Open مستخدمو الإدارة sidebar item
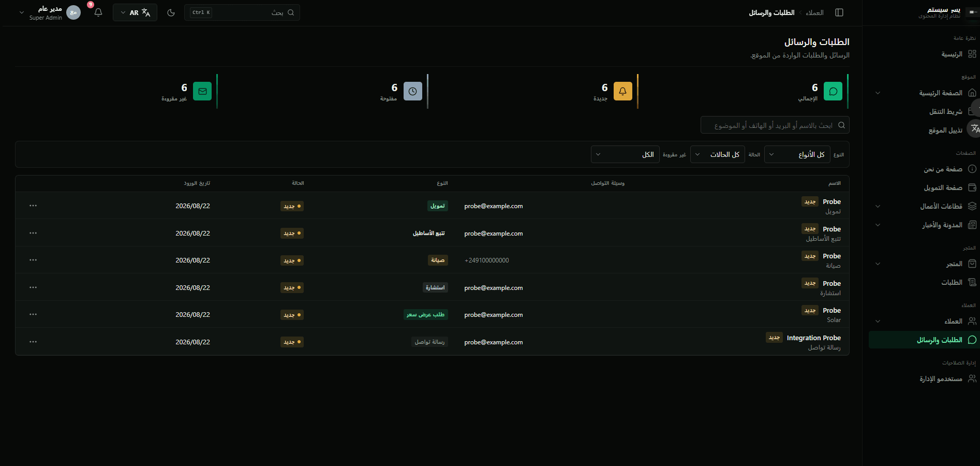This screenshot has height=466, width=980. (924, 379)
